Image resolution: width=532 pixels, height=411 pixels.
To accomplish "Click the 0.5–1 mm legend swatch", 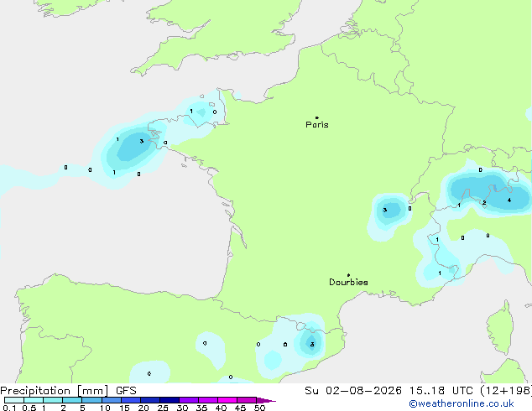I will pyautogui.click(x=34, y=400).
